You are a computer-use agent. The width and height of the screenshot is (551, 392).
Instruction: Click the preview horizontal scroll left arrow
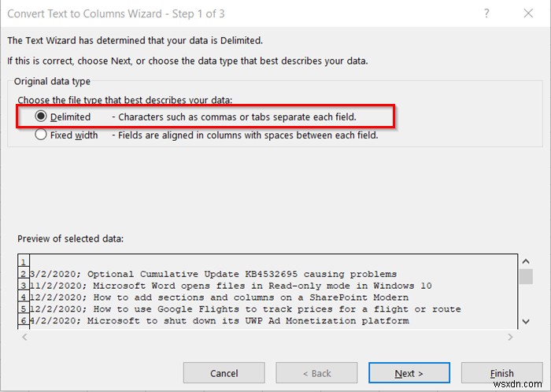(x=24, y=337)
